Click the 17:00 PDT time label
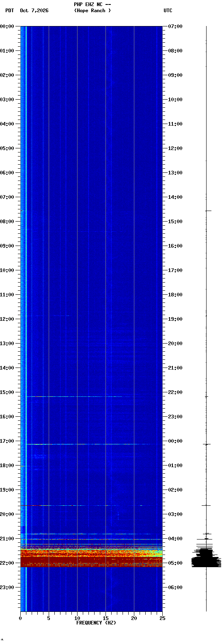 [x=7, y=441]
